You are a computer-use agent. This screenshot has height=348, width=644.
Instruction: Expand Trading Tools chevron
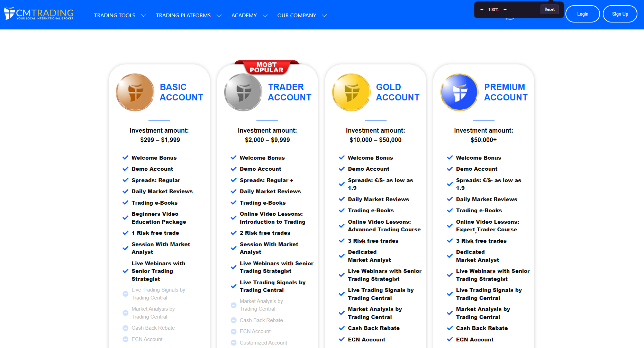point(144,16)
